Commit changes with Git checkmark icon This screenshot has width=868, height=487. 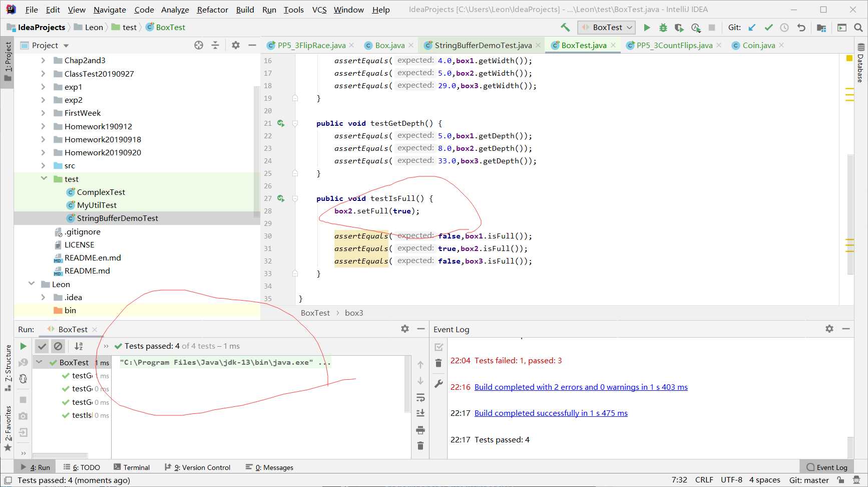point(768,28)
